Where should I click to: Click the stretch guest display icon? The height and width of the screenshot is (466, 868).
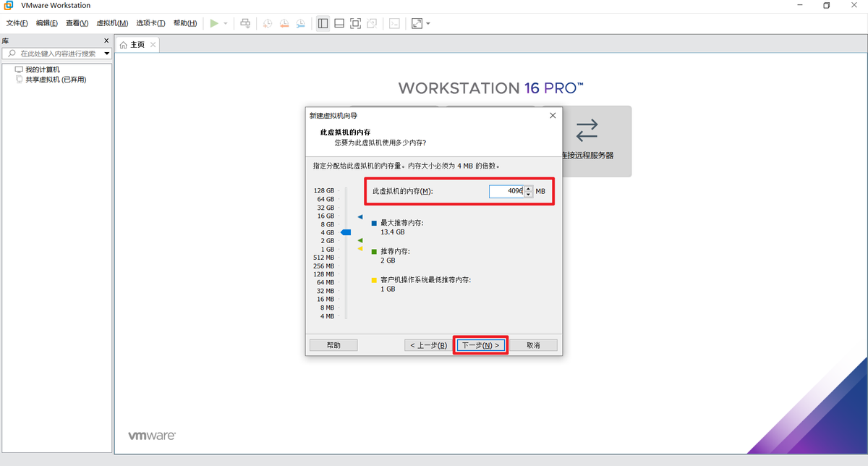point(417,23)
